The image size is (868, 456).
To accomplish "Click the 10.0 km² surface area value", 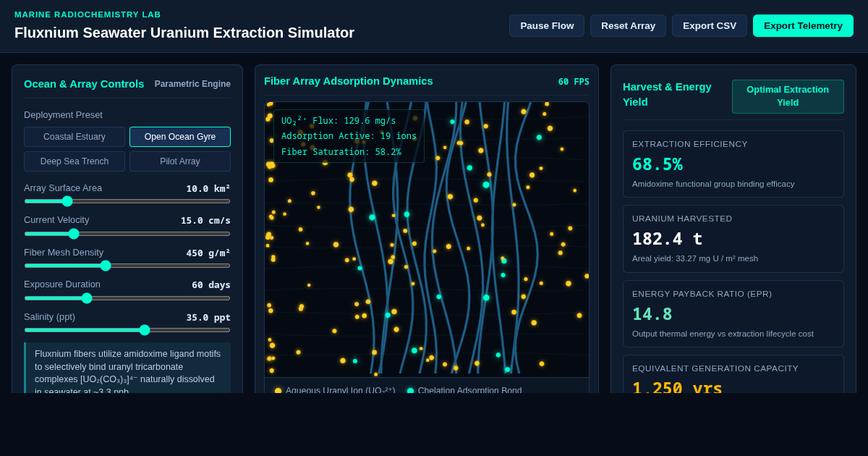I will 208,188.
